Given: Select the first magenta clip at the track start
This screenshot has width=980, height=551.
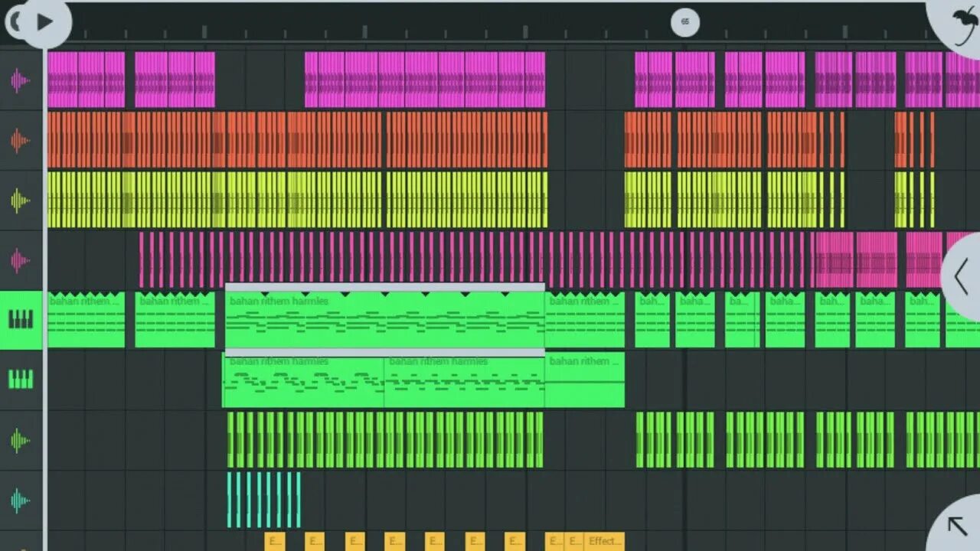Looking at the screenshot, I should [86, 80].
